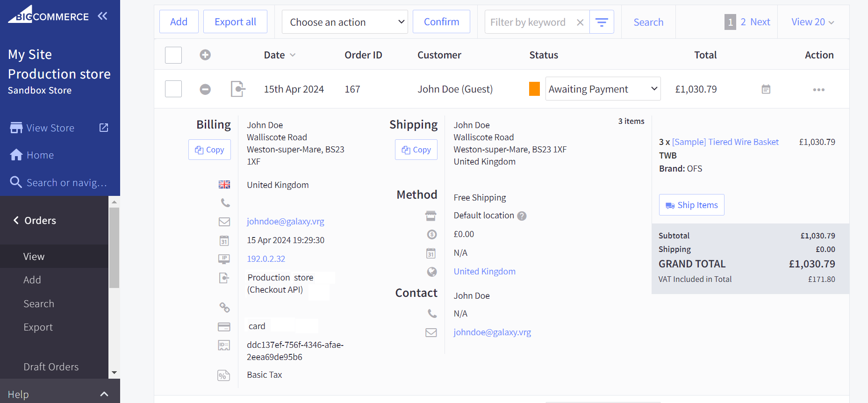The image size is (868, 403).
Task: Toggle the select all orders checkbox
Action: point(173,55)
